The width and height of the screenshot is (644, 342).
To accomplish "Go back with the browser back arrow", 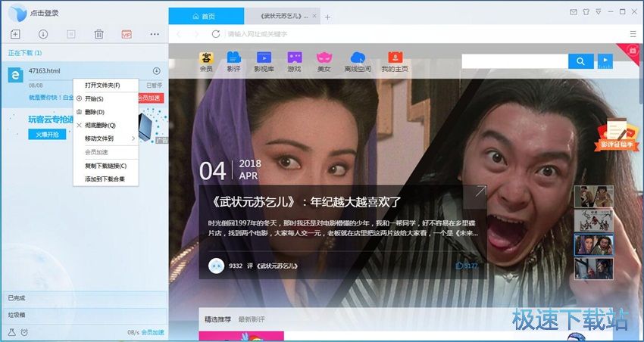I will click(x=179, y=34).
